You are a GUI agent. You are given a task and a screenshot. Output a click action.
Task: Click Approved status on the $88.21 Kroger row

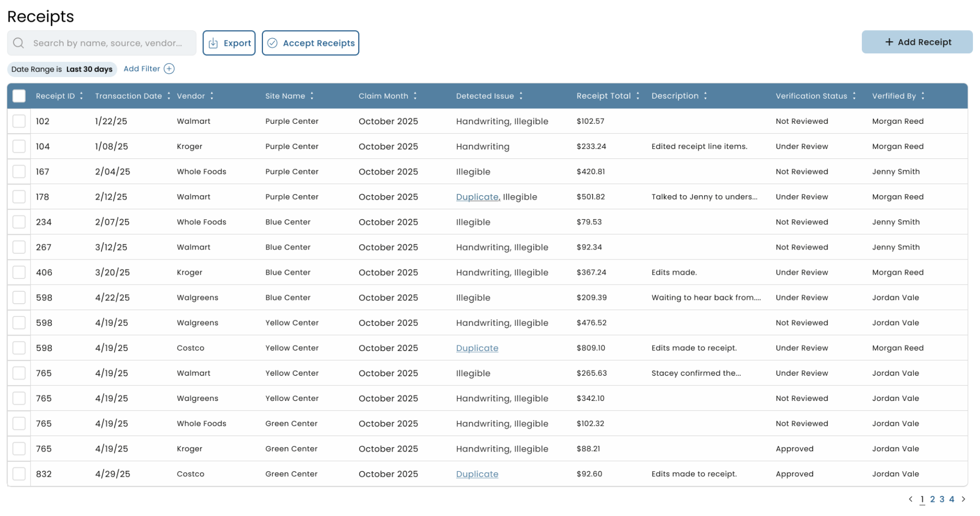(795, 449)
